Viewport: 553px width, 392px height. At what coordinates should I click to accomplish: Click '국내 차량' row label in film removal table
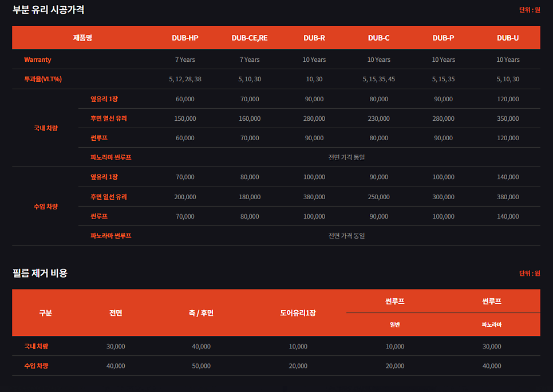pos(36,346)
